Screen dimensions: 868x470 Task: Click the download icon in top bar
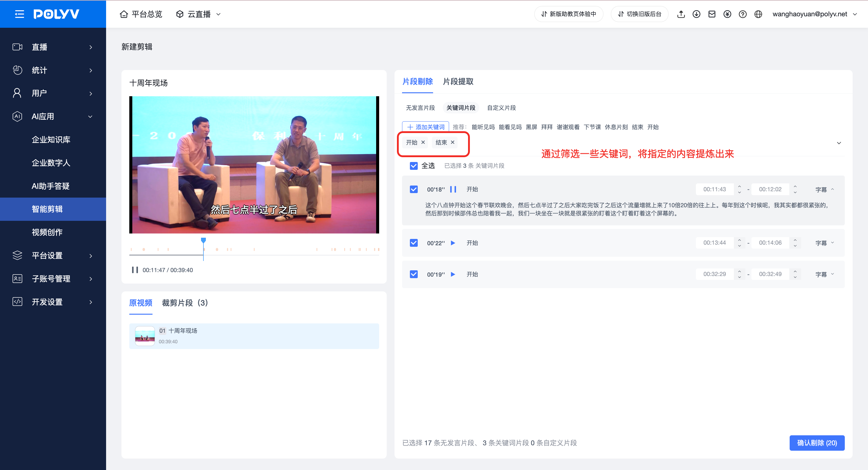tap(697, 14)
